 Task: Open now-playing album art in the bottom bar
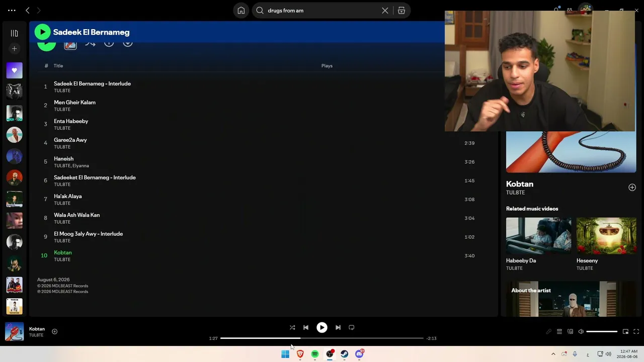(x=14, y=332)
